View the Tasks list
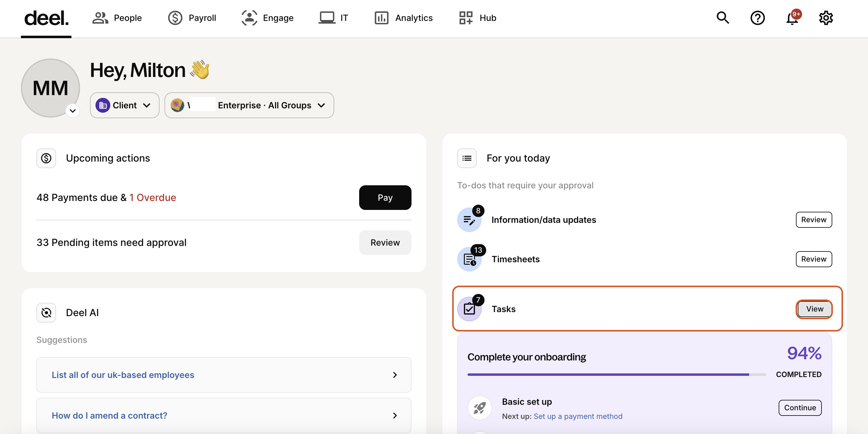 click(814, 309)
